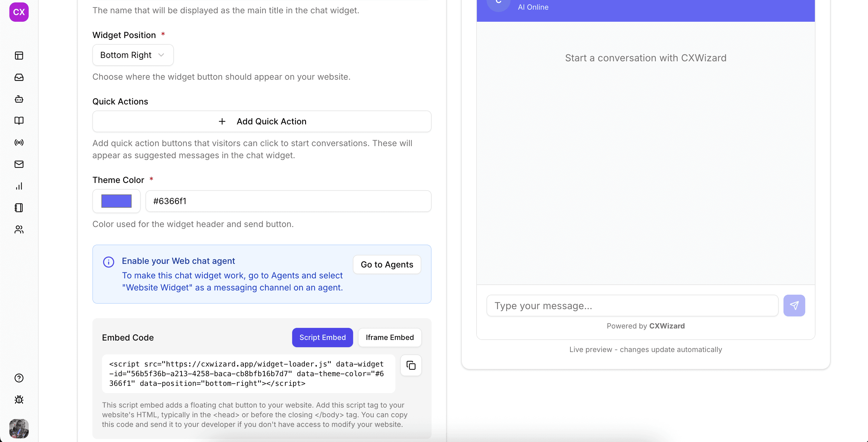Open the theme color swatch picker
Viewport: 868px width, 442px height.
coord(116,201)
